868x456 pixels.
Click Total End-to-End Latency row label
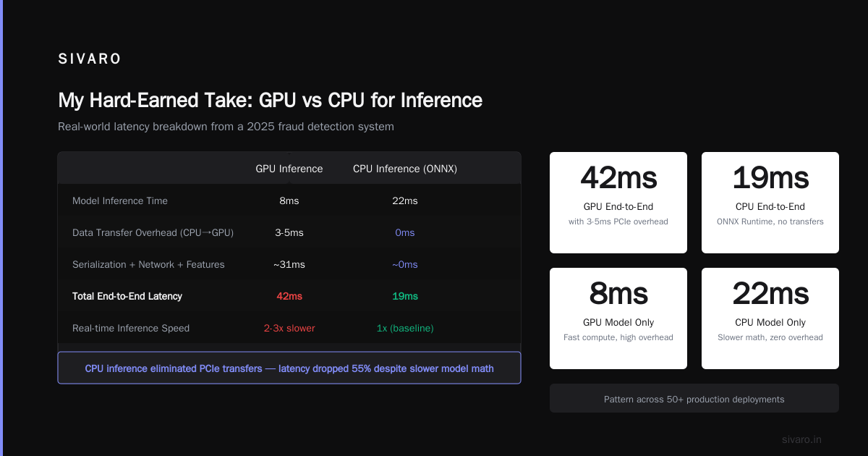click(127, 296)
